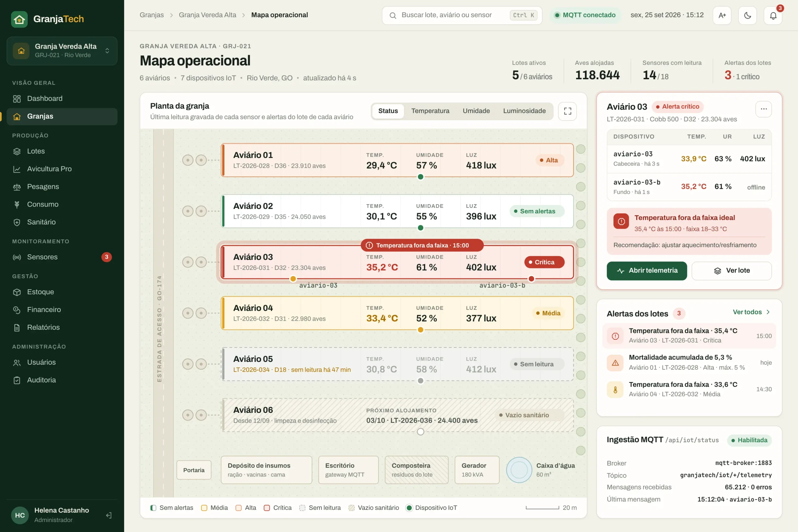Open Mortalidade acumulada de 5,3 % alert
Viewport: 798px width, 532px height.
point(689,362)
